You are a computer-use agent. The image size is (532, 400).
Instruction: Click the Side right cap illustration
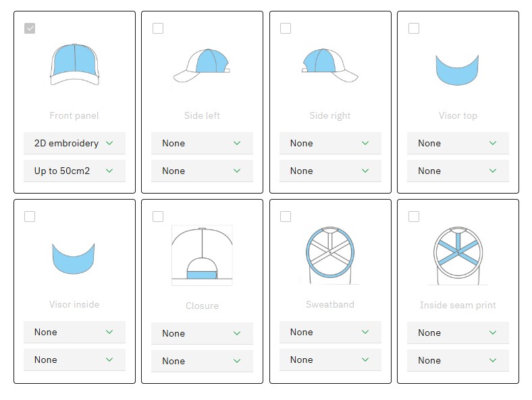[329, 65]
